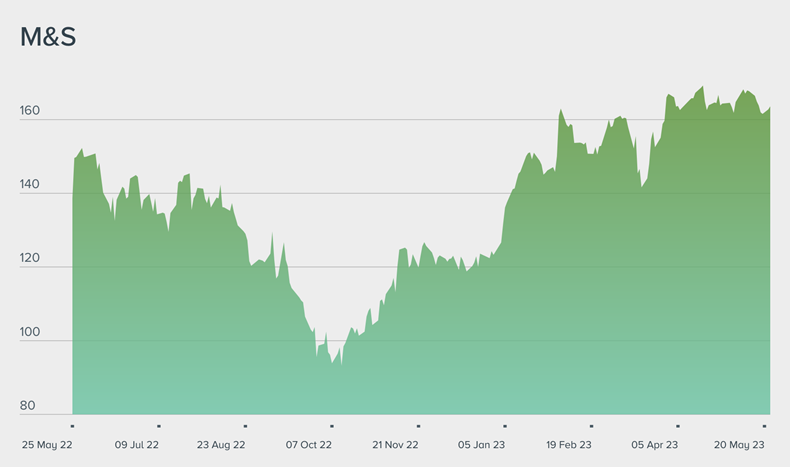This screenshot has width=790, height=467.
Task: Click the tick mark above 20 May 23
Action: 764,426
